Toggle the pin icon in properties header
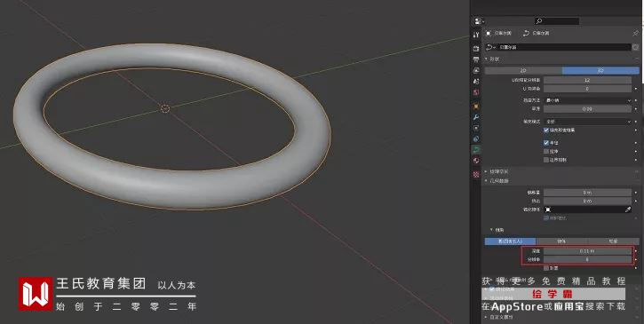644x324 pixels. [635, 33]
